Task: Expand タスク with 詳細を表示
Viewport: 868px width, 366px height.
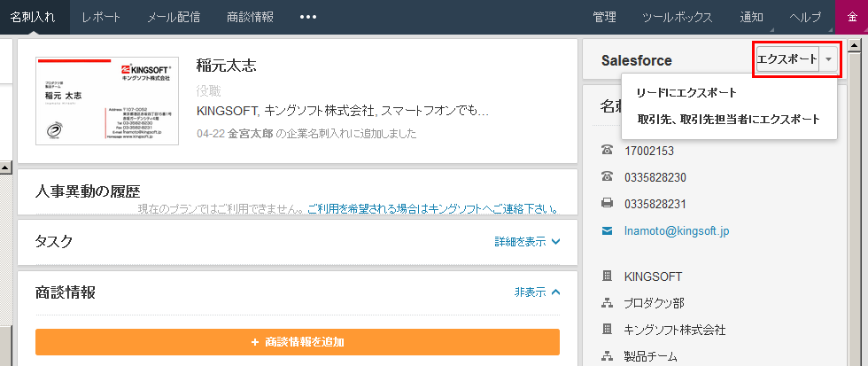Action: point(528,241)
